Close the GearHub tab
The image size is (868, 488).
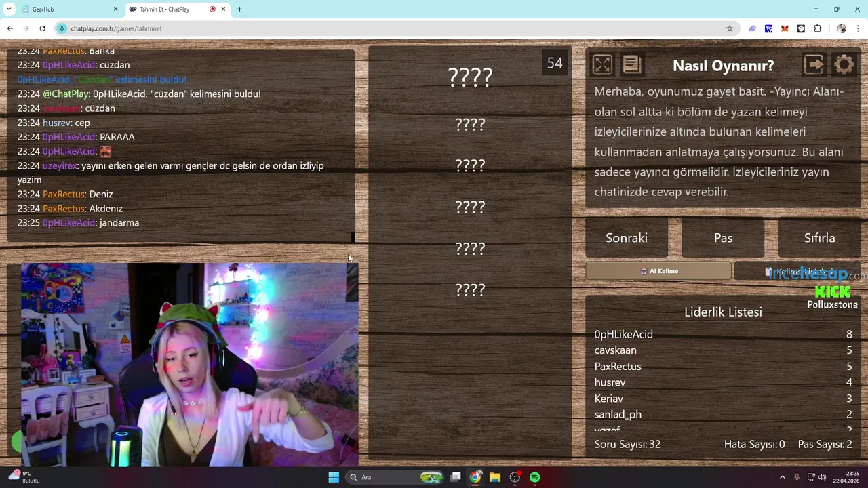tap(115, 9)
